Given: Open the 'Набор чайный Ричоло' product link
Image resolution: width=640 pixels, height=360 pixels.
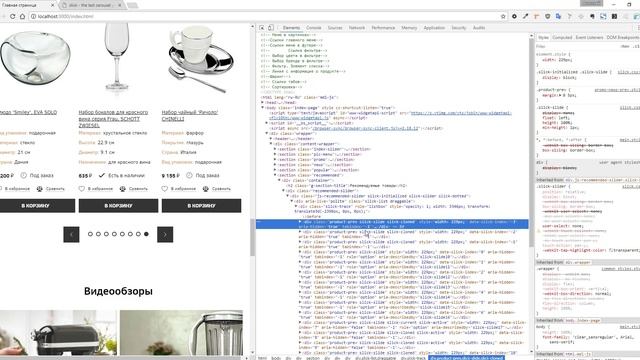Looking at the screenshot, I should (x=190, y=116).
